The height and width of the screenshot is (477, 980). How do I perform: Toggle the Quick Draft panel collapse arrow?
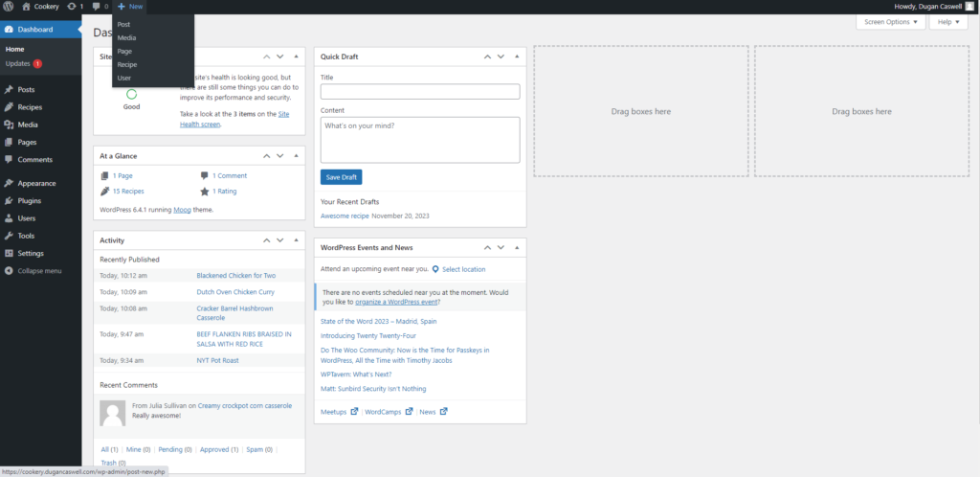516,57
